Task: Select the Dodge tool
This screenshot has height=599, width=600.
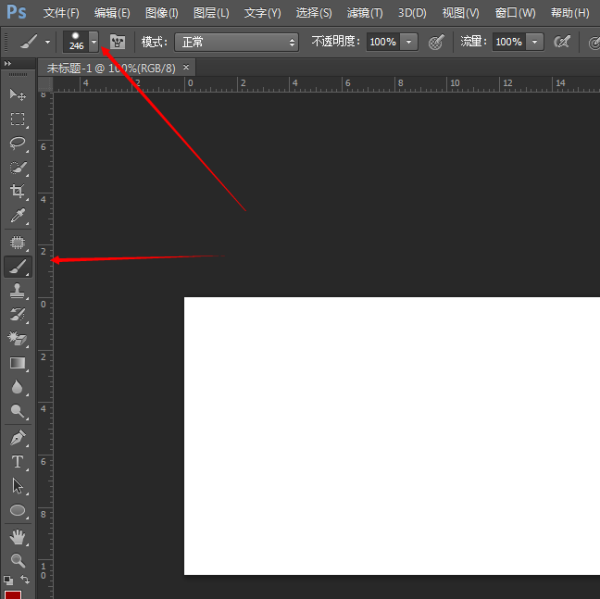Action: (x=18, y=411)
